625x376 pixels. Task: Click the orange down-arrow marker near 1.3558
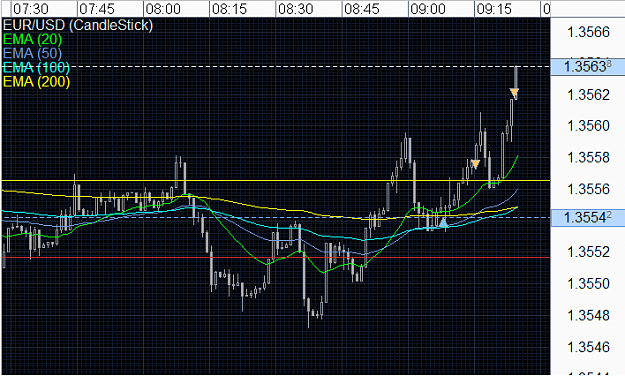pos(475,164)
